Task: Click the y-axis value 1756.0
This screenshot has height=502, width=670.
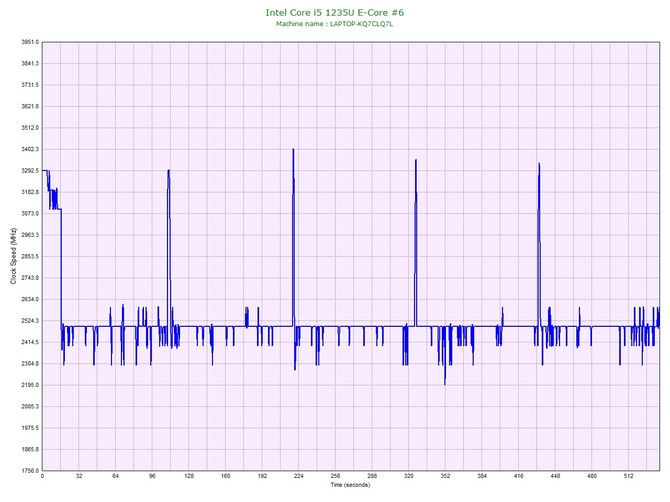Action: pyautogui.click(x=30, y=471)
